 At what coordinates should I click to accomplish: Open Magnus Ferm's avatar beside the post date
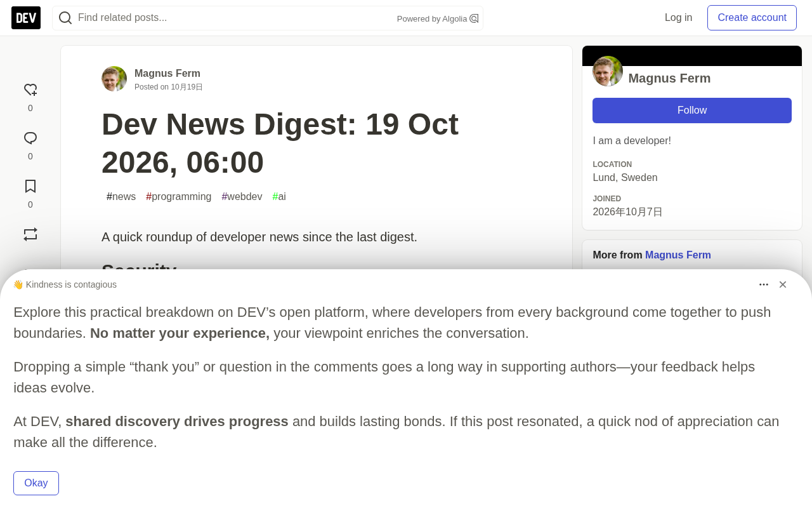point(114,79)
